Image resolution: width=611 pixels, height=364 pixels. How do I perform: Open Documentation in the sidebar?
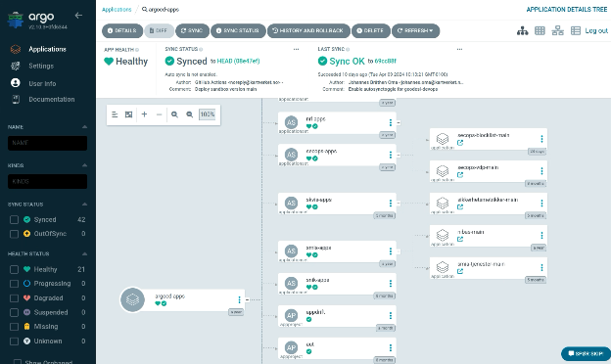(x=52, y=99)
